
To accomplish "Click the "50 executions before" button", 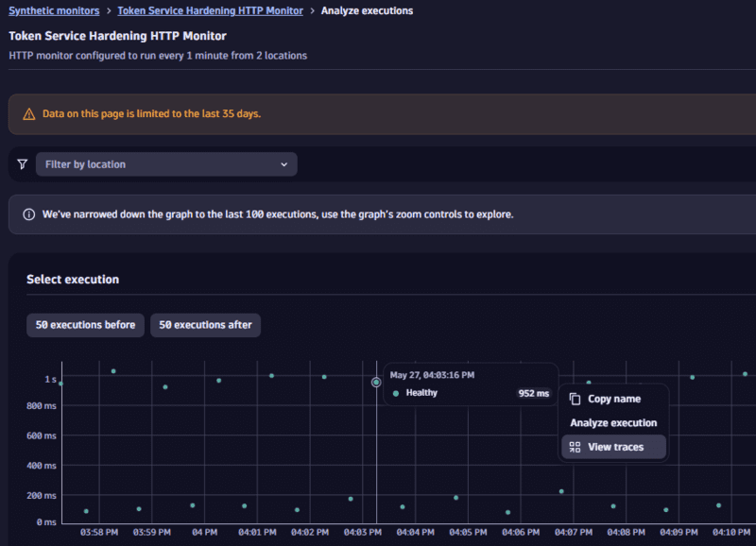I will pos(85,324).
